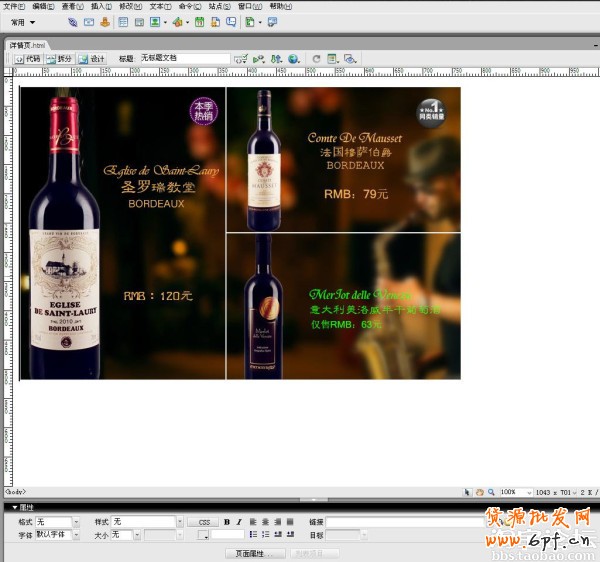
Task: Click the Validate Markup icon
Action: [x=241, y=59]
